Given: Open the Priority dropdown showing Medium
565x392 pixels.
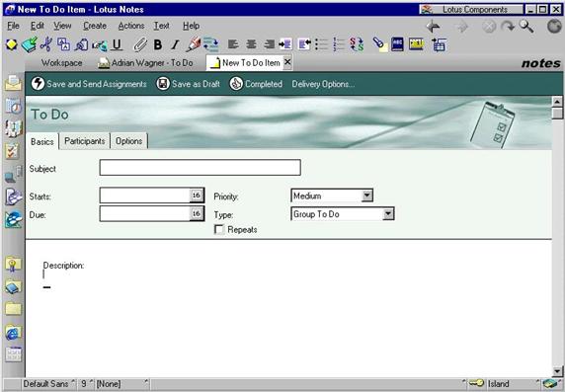Looking at the screenshot, I should tap(366, 196).
